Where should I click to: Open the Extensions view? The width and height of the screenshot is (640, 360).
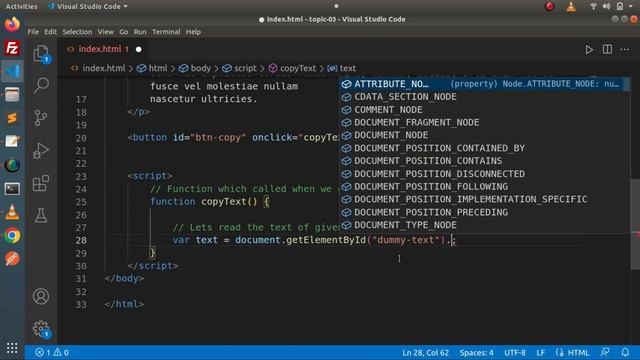click(x=41, y=183)
